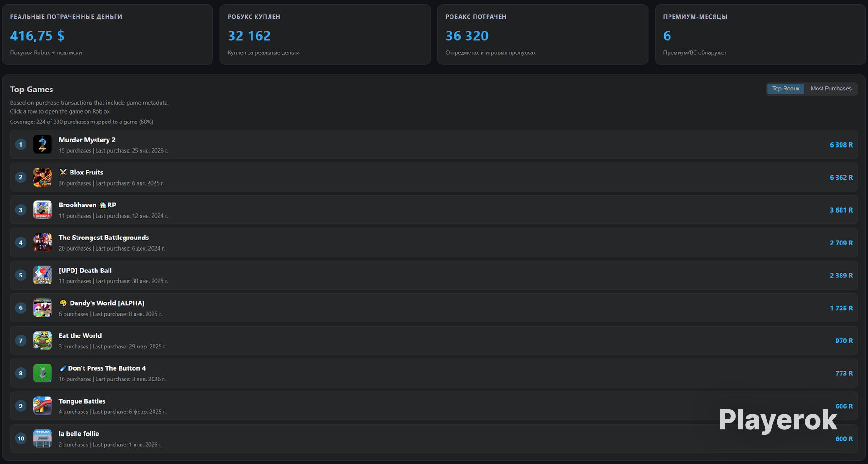Click the rank 1 number badge
This screenshot has height=464, width=868.
21,145
